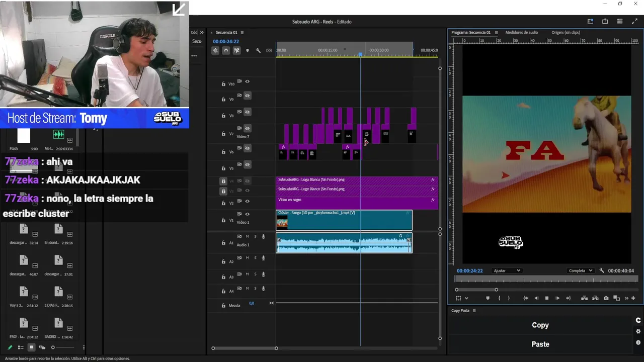Switch to Origen (sin clips) tab
This screenshot has height=362, width=644.
566,33
